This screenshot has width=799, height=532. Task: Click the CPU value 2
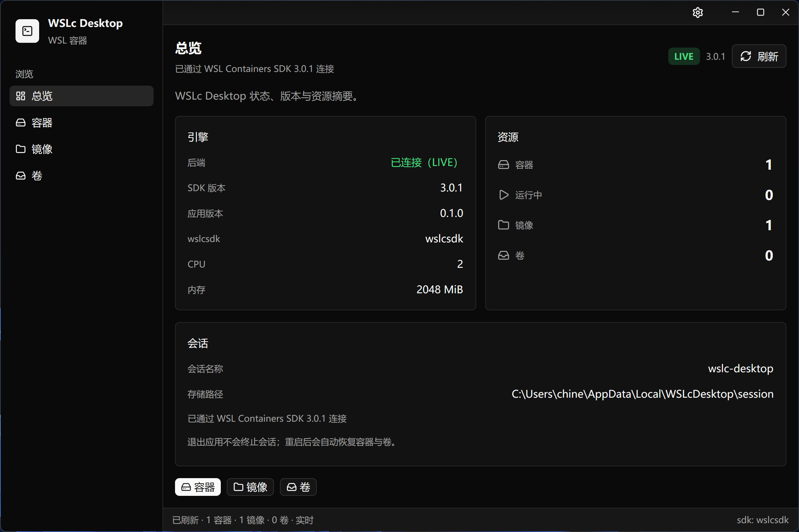[x=460, y=264]
